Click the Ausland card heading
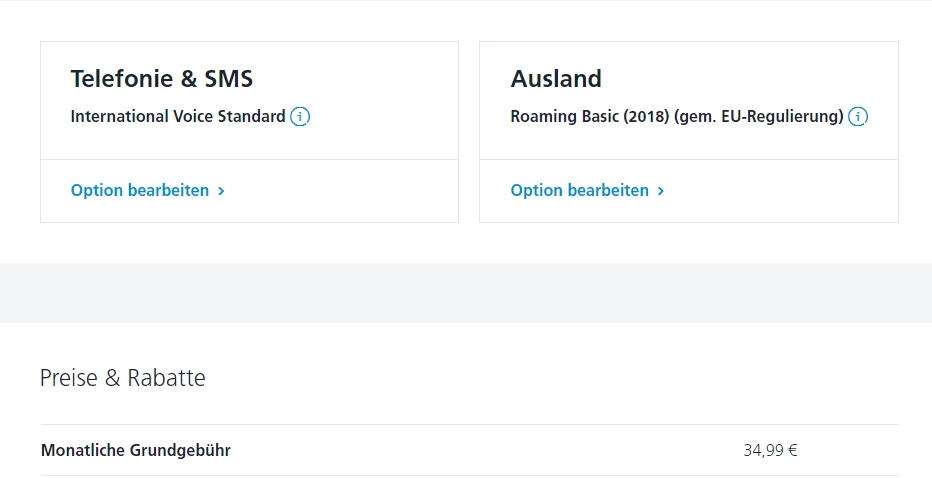The height and width of the screenshot is (478, 932). 556,79
